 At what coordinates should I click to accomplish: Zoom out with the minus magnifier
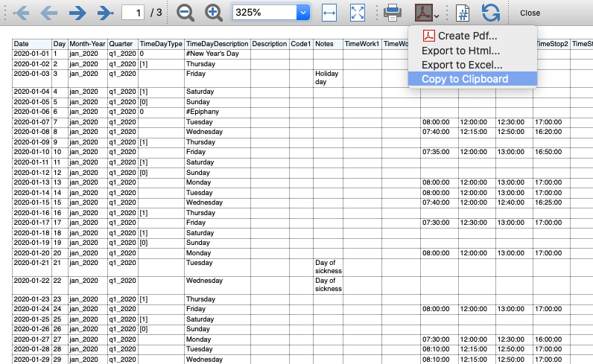click(185, 13)
